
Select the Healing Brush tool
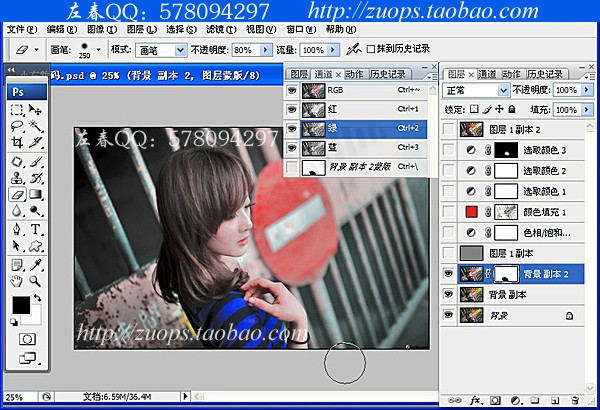click(x=17, y=162)
